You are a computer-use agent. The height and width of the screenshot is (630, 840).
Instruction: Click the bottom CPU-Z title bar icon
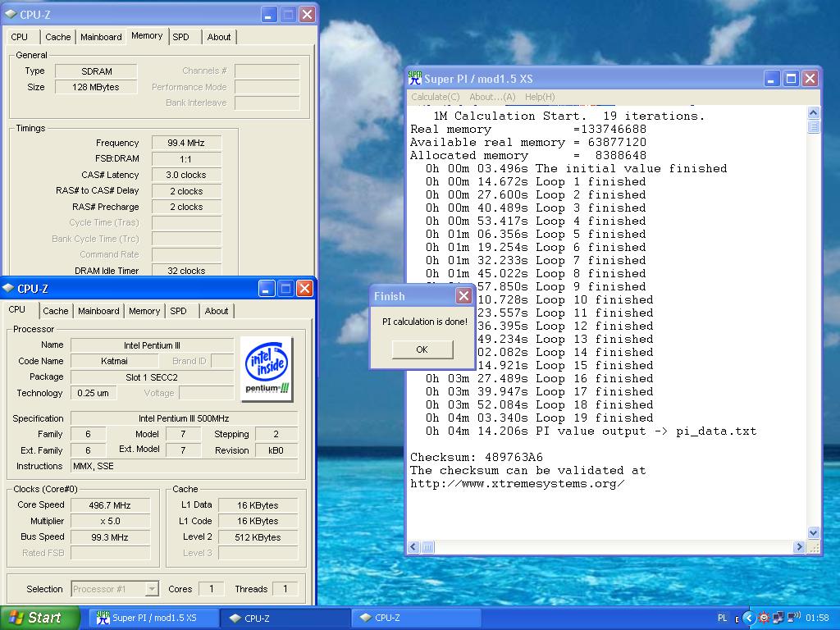8,288
